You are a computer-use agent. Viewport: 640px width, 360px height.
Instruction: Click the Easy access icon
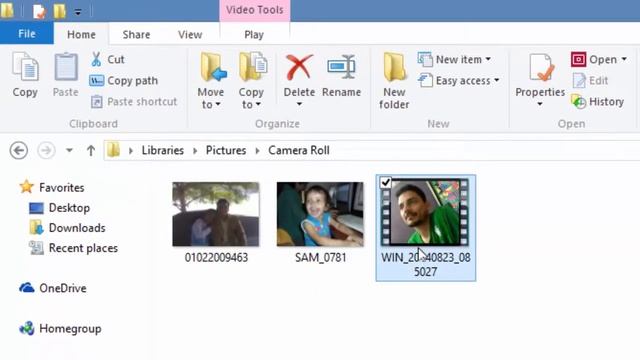pyautogui.click(x=425, y=80)
